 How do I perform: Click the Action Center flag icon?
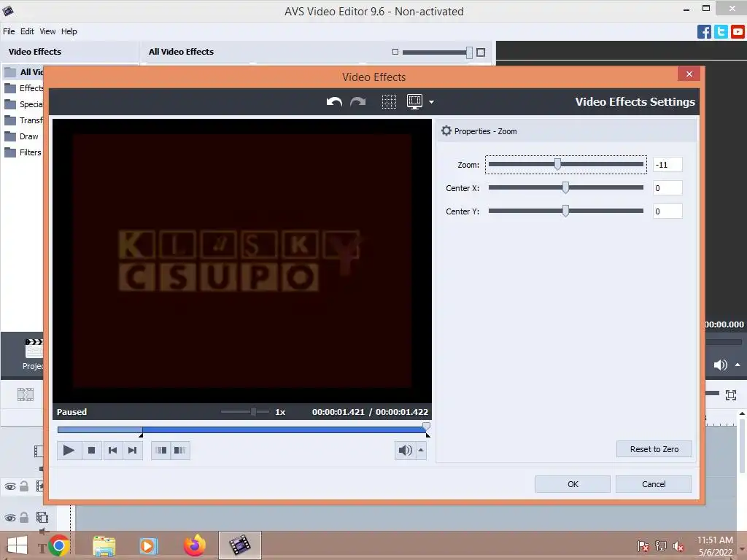pos(643,546)
